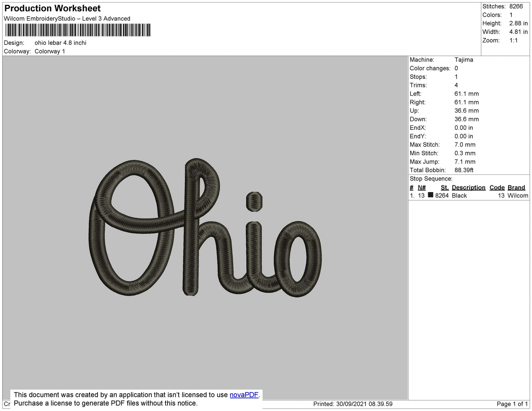Screen dimensions: 532x411
Task: Click the Up value '36.6 mm'
Action: (466, 110)
